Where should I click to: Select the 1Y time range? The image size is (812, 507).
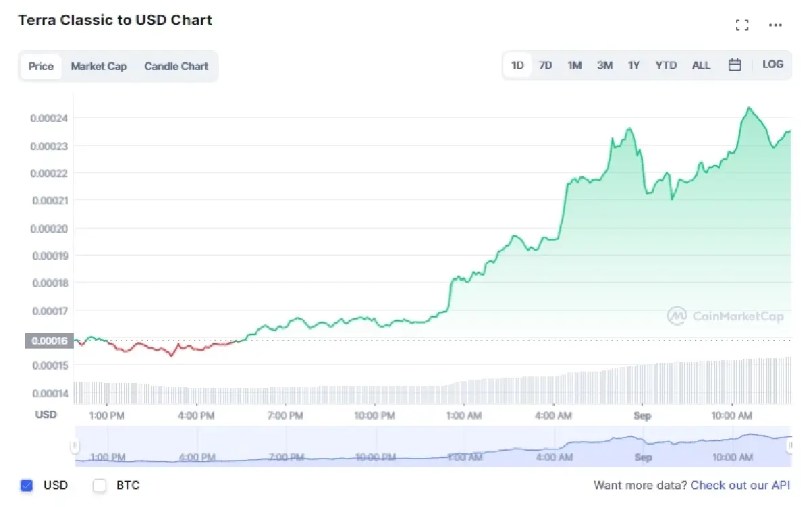pos(634,64)
